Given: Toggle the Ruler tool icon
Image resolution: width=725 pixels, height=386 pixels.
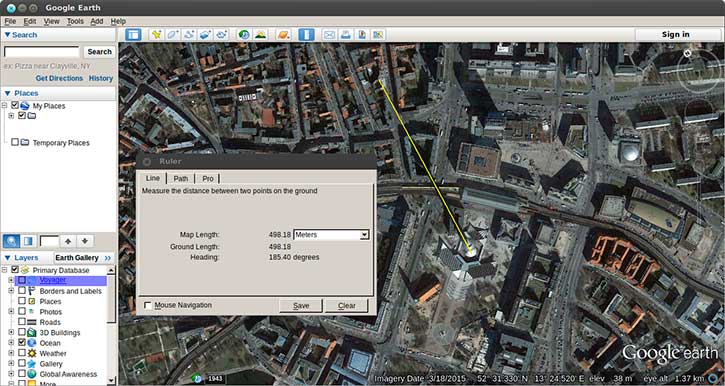Looking at the screenshot, I should pyautogui.click(x=306, y=35).
